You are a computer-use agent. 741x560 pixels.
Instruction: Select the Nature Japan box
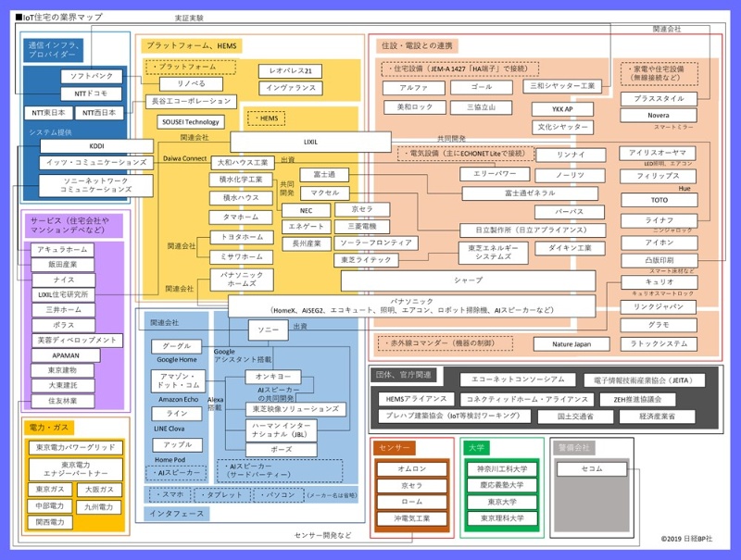coord(571,344)
